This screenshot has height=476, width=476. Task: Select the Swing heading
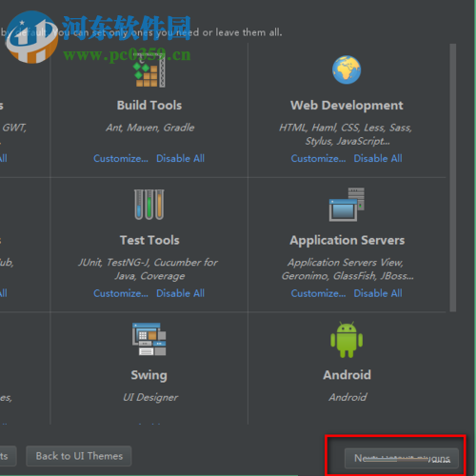pyautogui.click(x=149, y=375)
